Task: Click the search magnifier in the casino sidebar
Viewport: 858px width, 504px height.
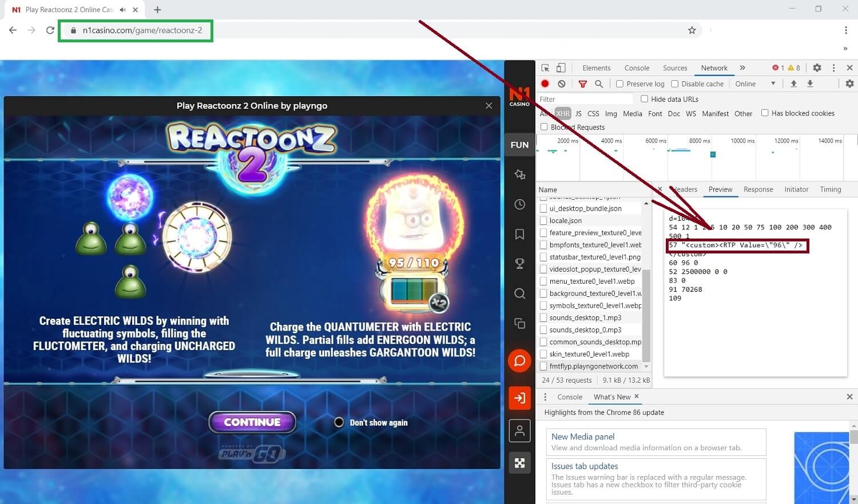Action: coord(519,293)
